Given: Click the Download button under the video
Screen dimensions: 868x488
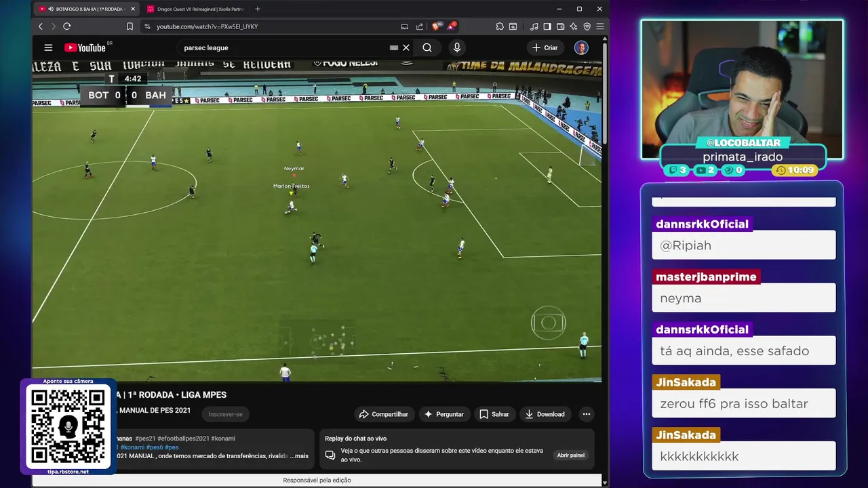Looking at the screenshot, I should (x=545, y=414).
